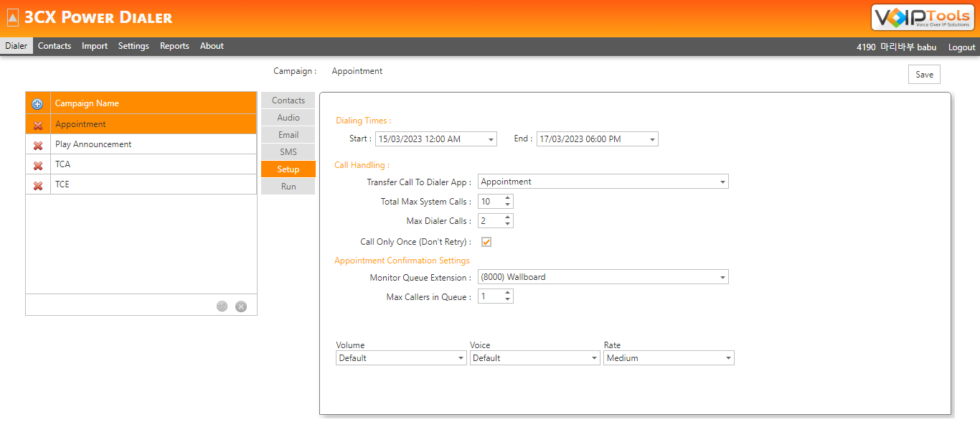Open the Transfer Call To Dialer App dropdown
This screenshot has height=445, width=980.
click(x=722, y=181)
